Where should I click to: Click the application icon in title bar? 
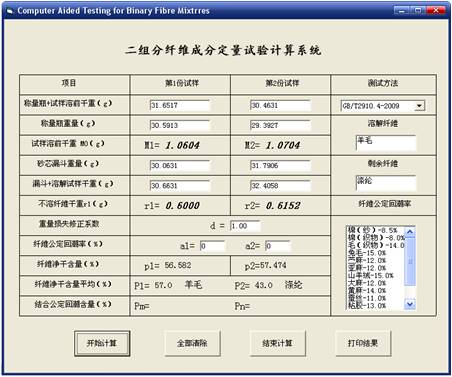(x=10, y=11)
